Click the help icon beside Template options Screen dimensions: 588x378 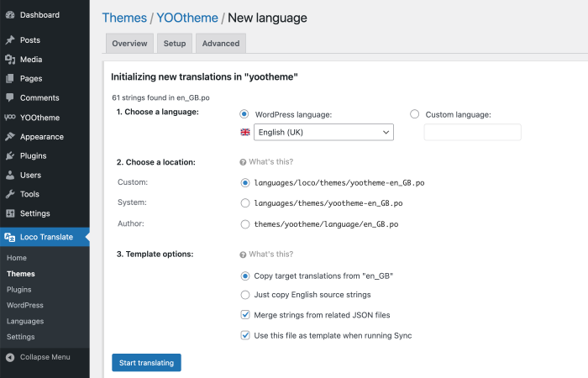point(243,255)
